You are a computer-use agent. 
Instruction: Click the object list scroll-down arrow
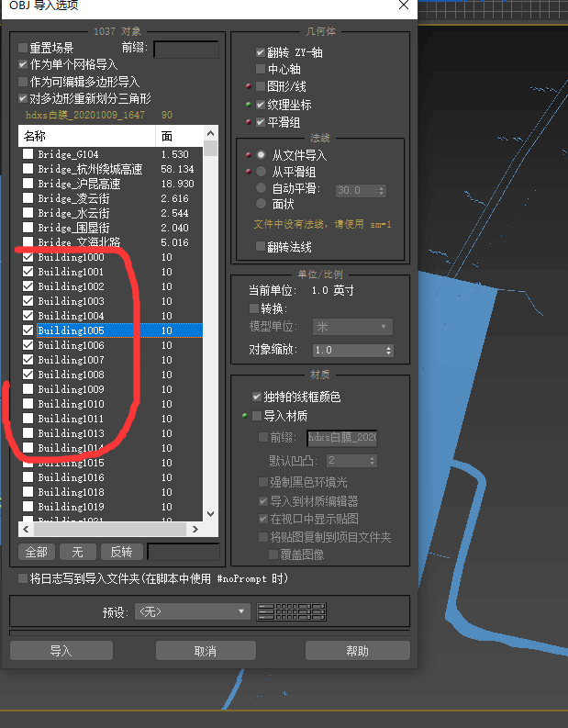tap(210, 514)
